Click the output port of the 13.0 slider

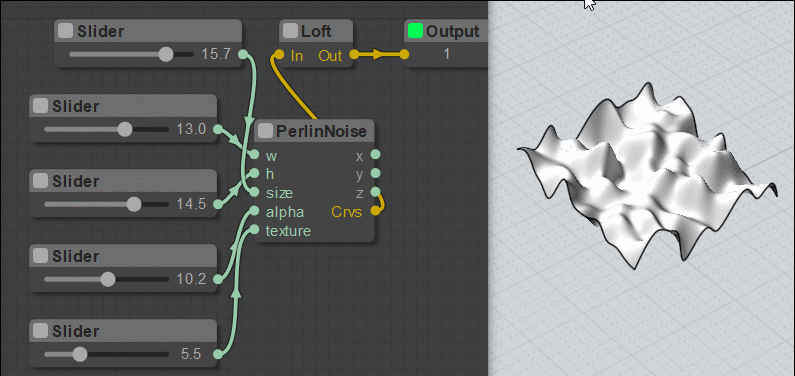click(218, 129)
